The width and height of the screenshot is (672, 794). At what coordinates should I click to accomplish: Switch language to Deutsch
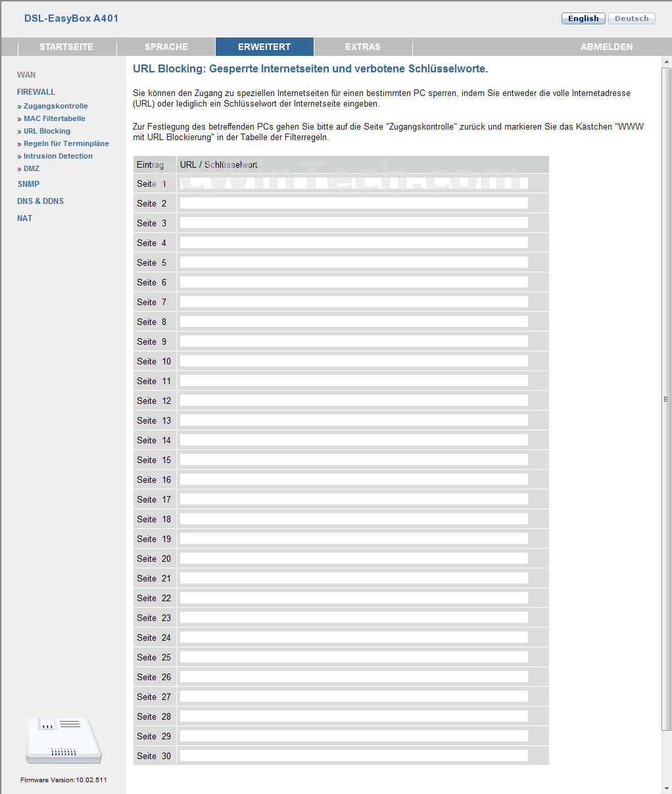tap(631, 18)
